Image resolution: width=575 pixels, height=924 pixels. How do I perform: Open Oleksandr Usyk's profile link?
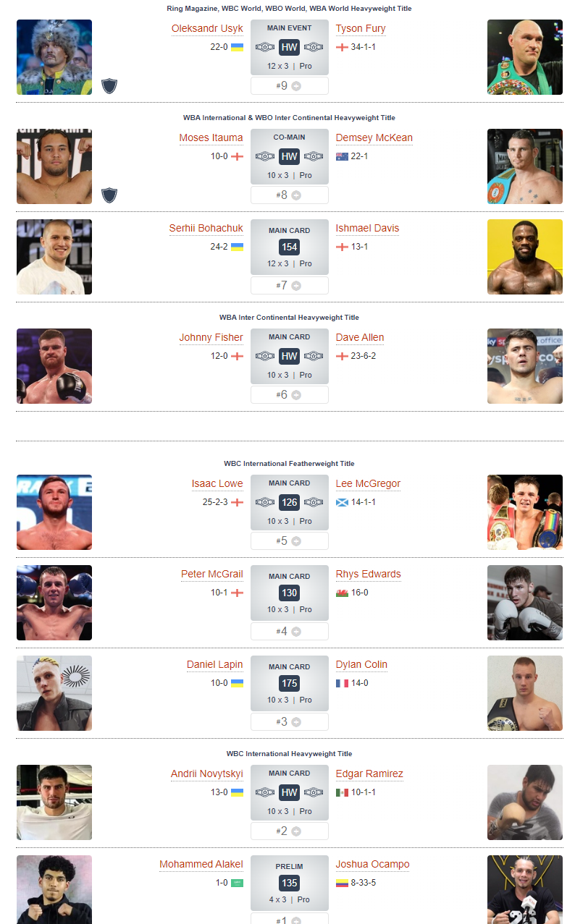pyautogui.click(x=207, y=29)
